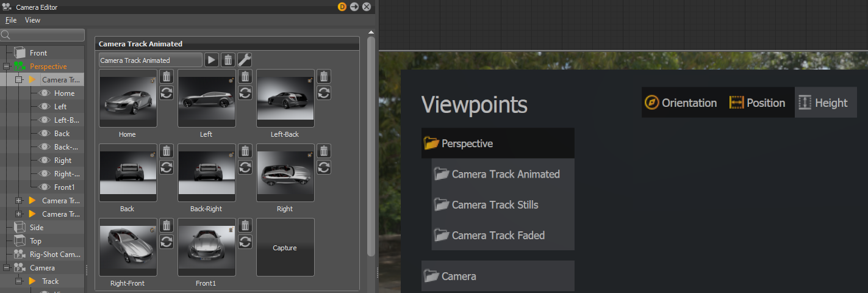Click the vertical scrollbar in Camera Editor
This screenshot has height=293, width=868.
[x=371, y=146]
